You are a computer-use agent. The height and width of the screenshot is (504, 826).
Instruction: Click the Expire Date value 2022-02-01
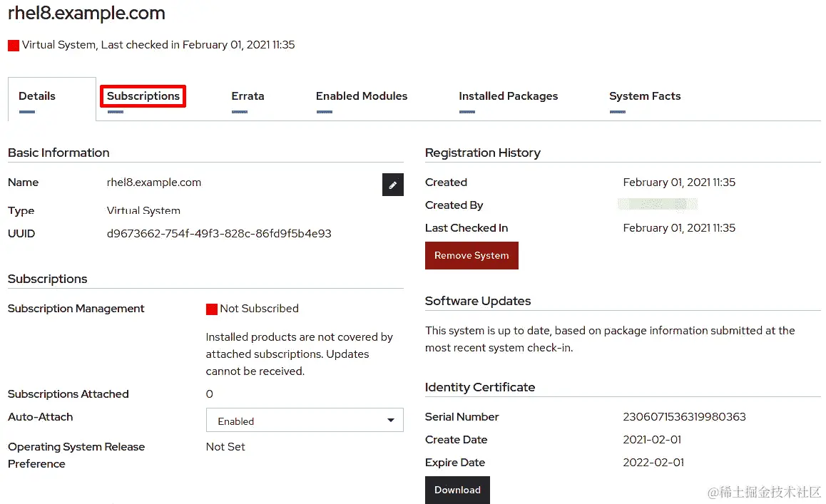tap(652, 462)
